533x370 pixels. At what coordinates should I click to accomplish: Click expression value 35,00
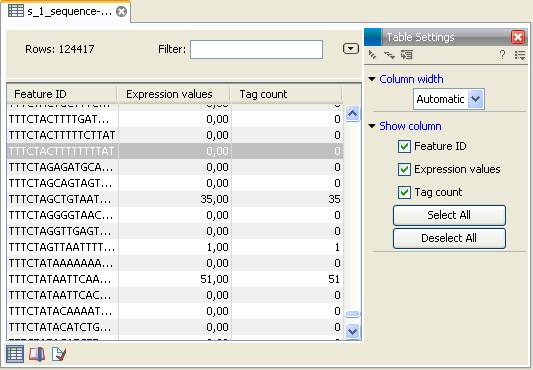click(x=214, y=199)
